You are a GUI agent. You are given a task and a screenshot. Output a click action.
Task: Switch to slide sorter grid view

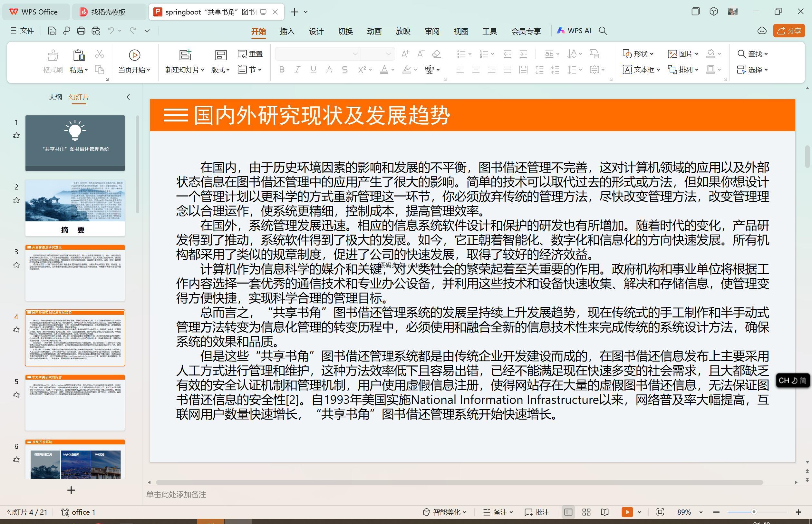(x=586, y=512)
